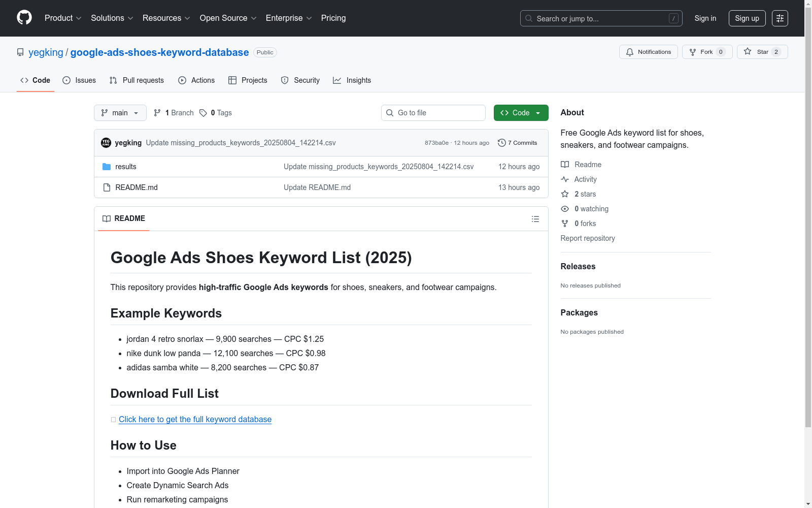Open the Packages heading link
Image resolution: width=812 pixels, height=508 pixels.
pos(579,312)
